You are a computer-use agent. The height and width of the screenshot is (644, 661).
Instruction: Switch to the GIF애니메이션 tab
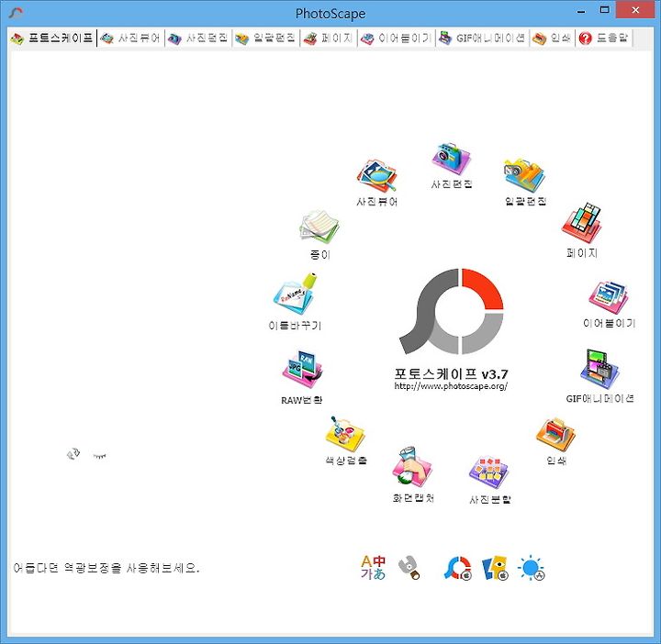(482, 39)
